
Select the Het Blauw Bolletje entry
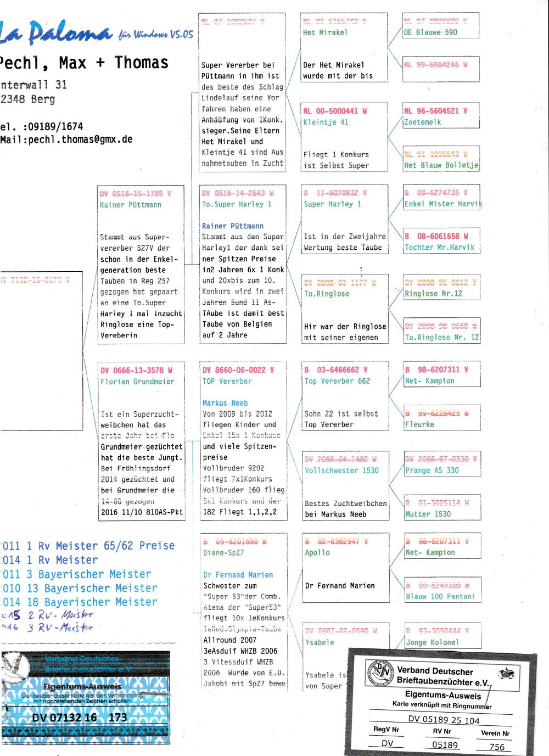tap(441, 159)
